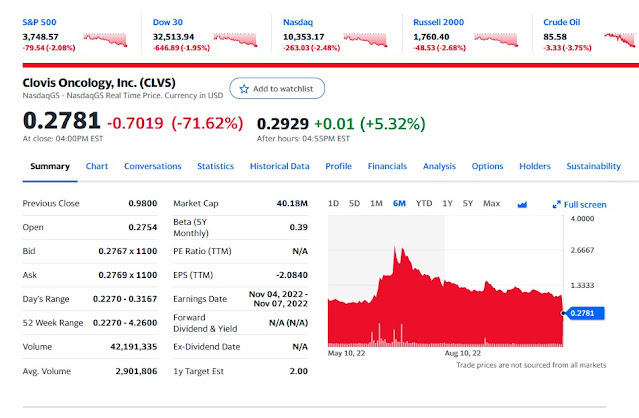Viewport: 639px width, 418px height.
Task: Set chart range to YTD
Action: (424, 203)
